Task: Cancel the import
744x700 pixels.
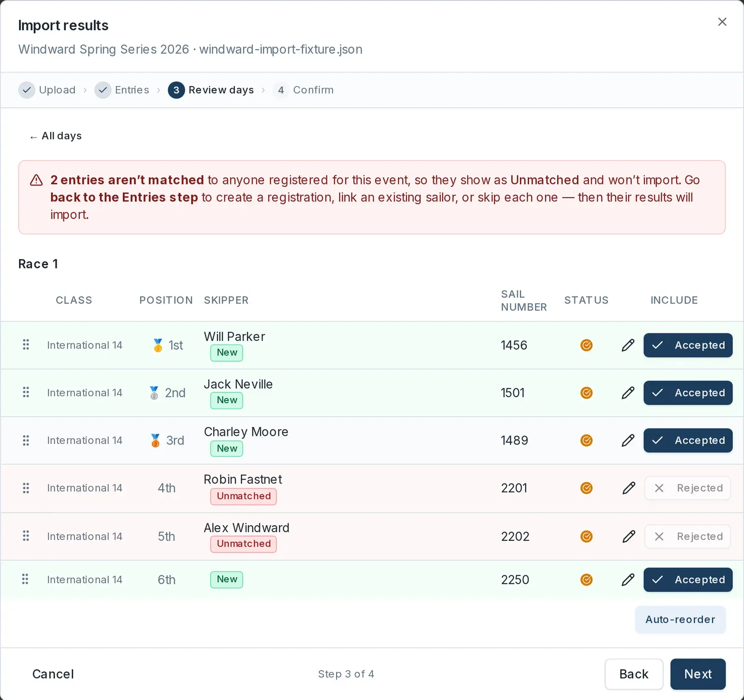Action: (x=53, y=674)
